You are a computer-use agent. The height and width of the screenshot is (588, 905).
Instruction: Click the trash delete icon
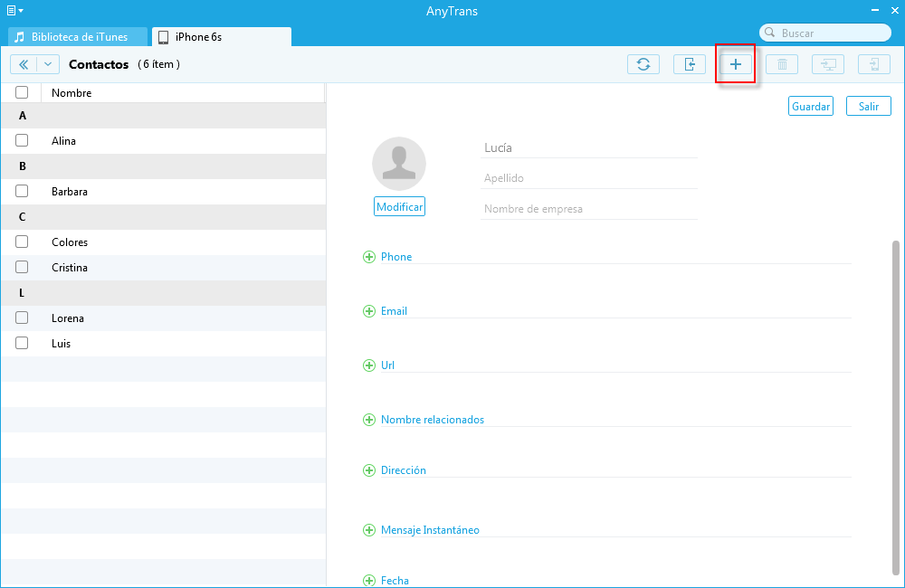point(782,64)
